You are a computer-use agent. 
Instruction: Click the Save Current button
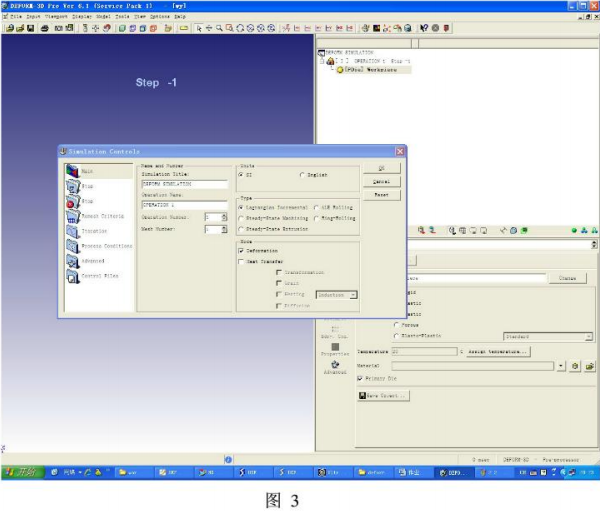pos(383,396)
